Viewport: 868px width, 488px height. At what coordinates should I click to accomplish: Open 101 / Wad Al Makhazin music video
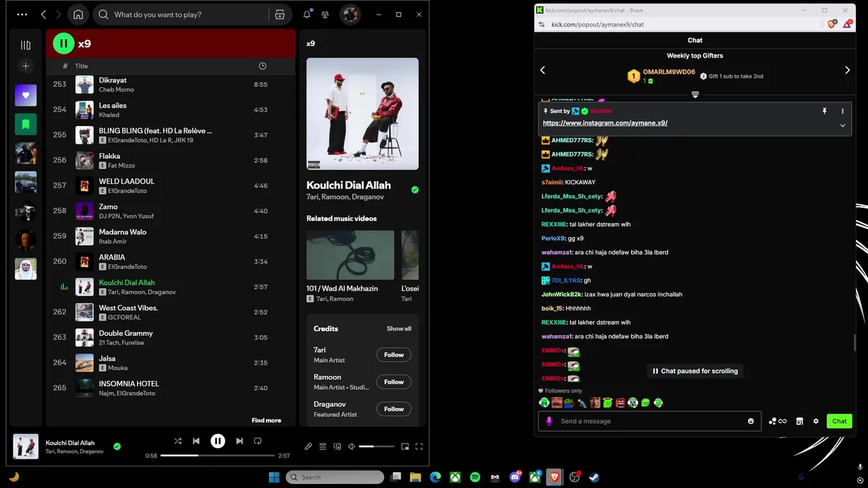[350, 255]
